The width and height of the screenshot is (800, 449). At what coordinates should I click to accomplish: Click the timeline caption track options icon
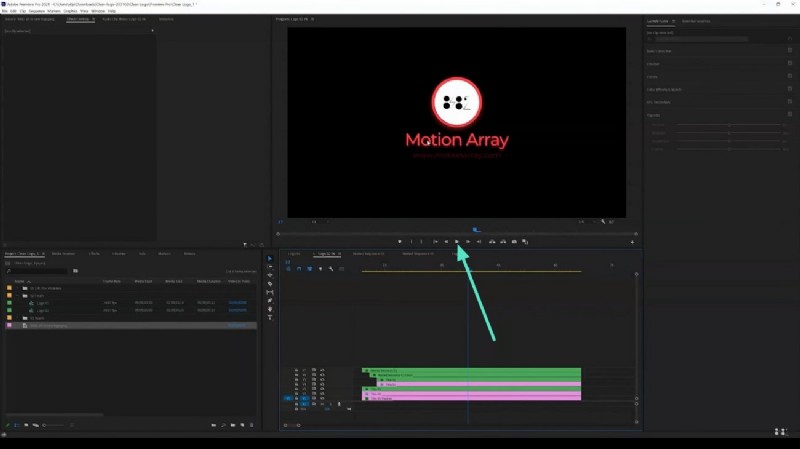342,269
